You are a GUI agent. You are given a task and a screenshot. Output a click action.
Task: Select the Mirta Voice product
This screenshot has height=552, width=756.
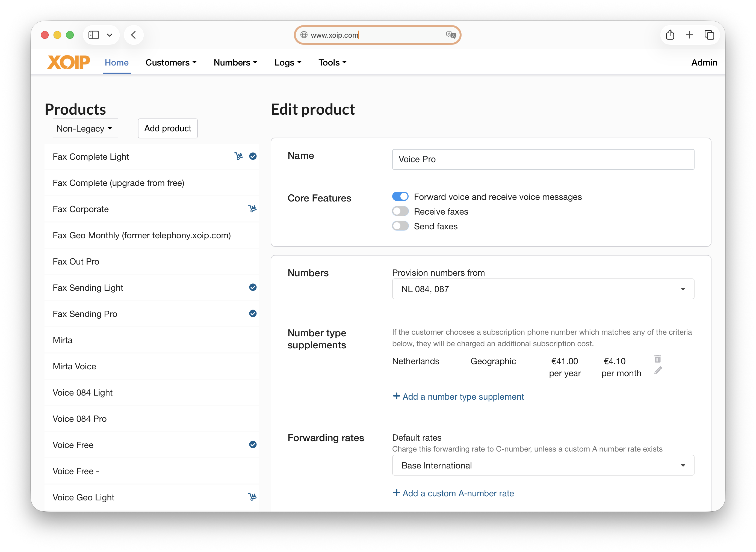point(152,366)
